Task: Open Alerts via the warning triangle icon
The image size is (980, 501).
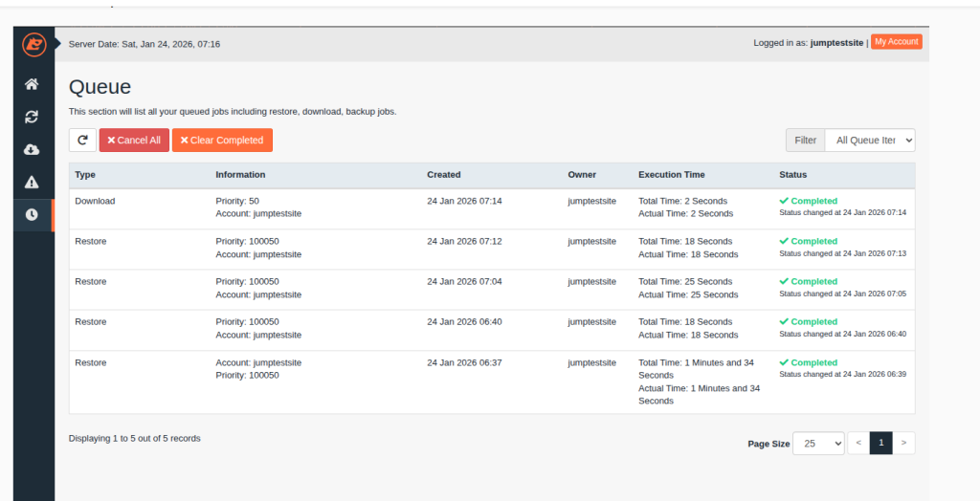Action: (x=32, y=182)
